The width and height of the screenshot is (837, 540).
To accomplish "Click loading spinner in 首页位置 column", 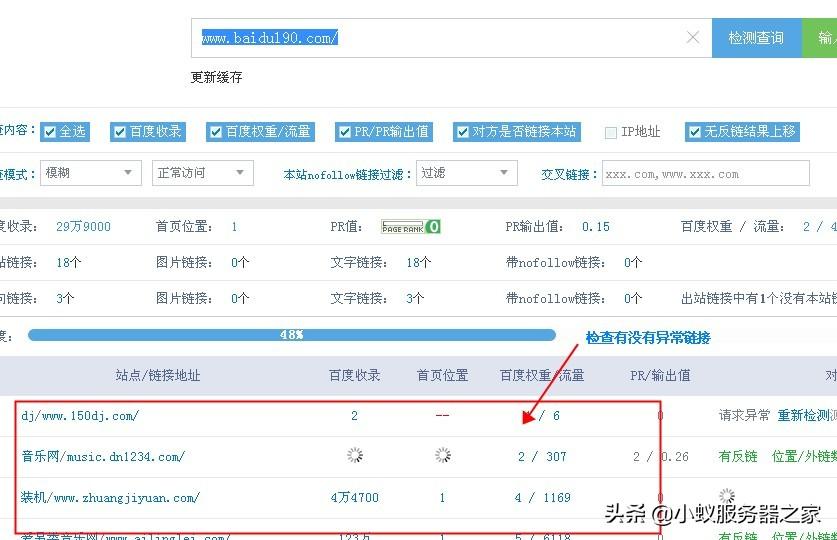I will (443, 456).
